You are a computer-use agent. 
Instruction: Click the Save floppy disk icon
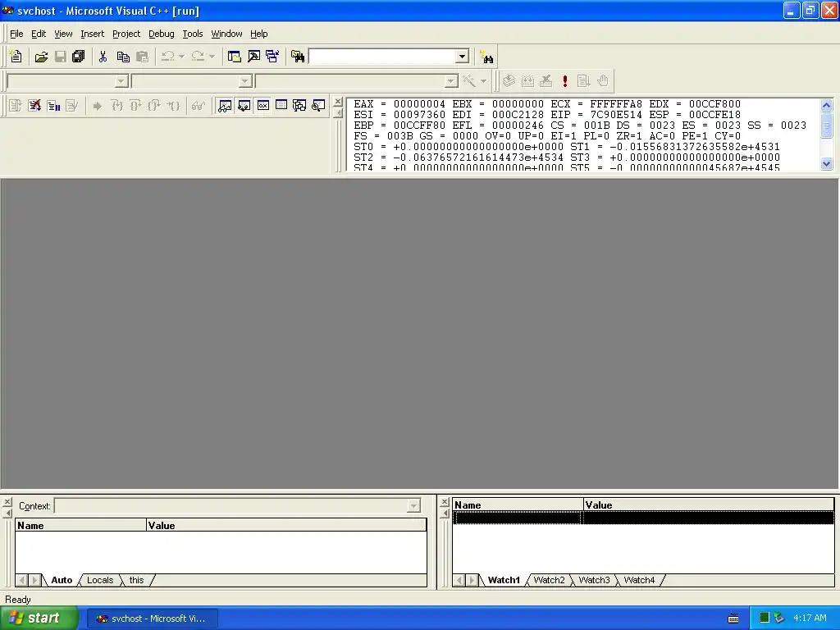click(x=60, y=57)
